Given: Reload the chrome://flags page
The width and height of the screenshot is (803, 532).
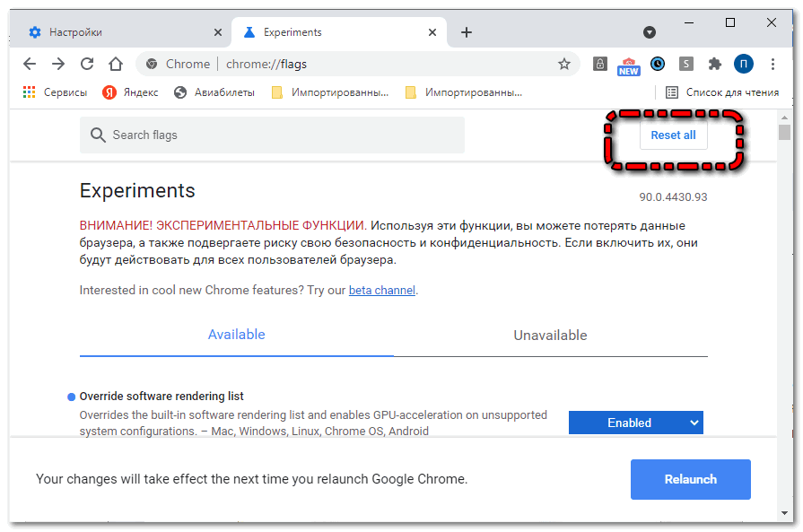Looking at the screenshot, I should [x=87, y=64].
